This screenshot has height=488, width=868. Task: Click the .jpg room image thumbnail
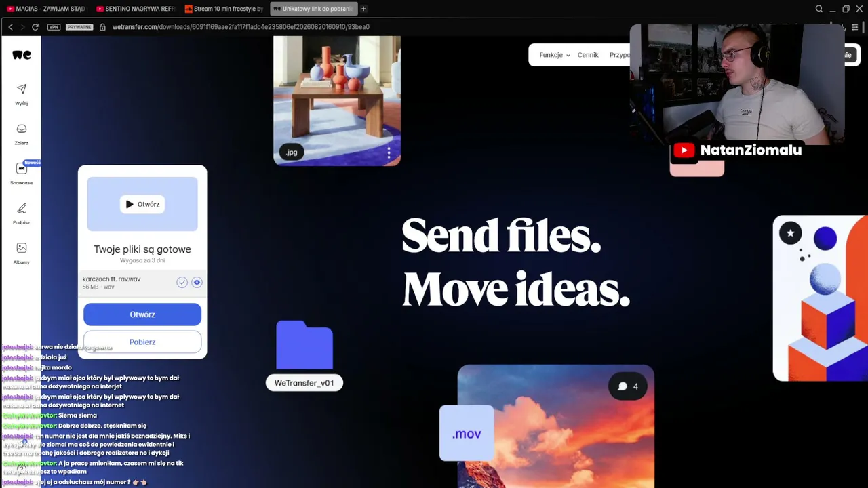(x=337, y=101)
